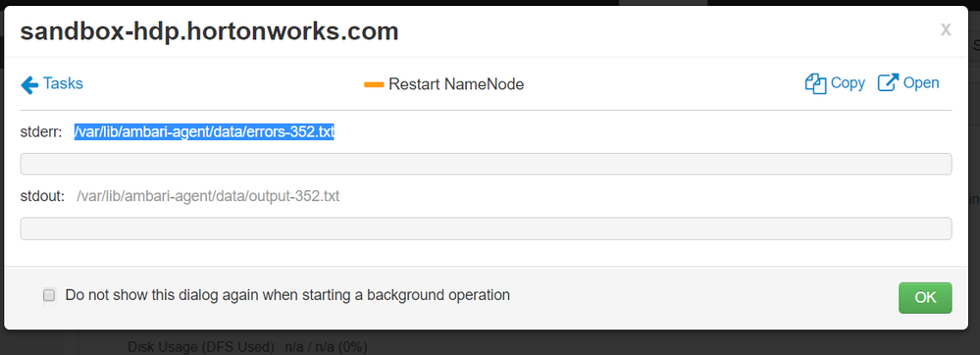Screen dimensions: 980x355
Task: Click the stdout label
Action: click(42, 196)
